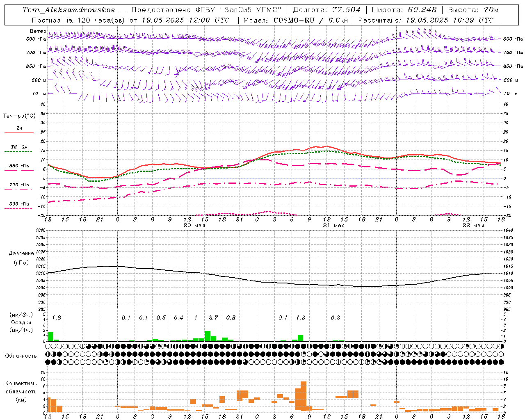Click the 0.2 precipitation total
Viewport: 525px width, 420px height.
coord(336,318)
